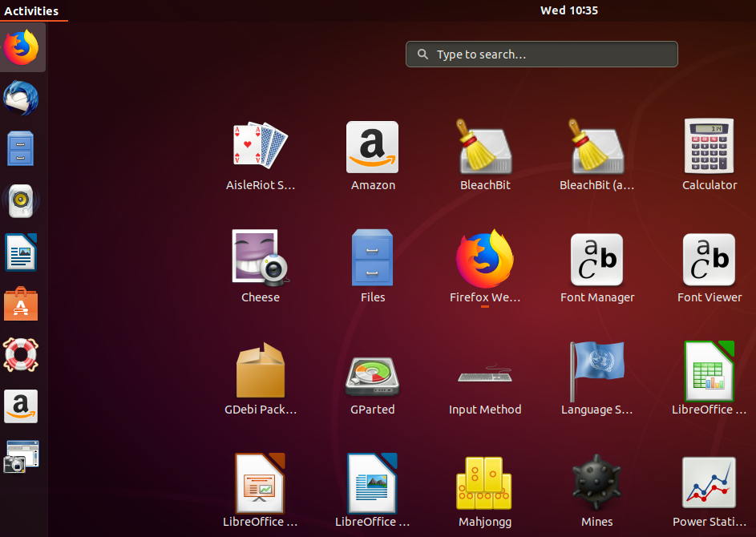Open the clock showing Wed 10:35
Viewport: 756px width, 537px height.
569,10
